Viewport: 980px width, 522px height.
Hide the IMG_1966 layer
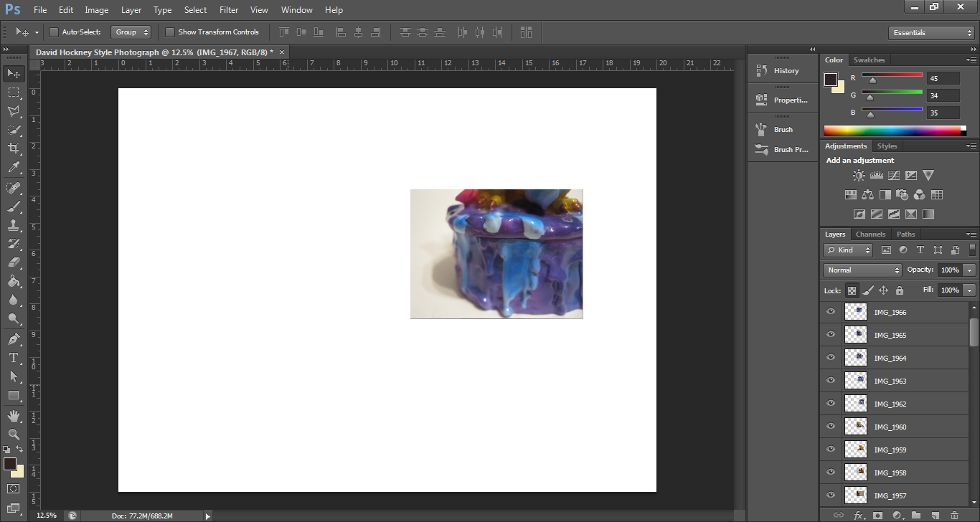pyautogui.click(x=831, y=312)
